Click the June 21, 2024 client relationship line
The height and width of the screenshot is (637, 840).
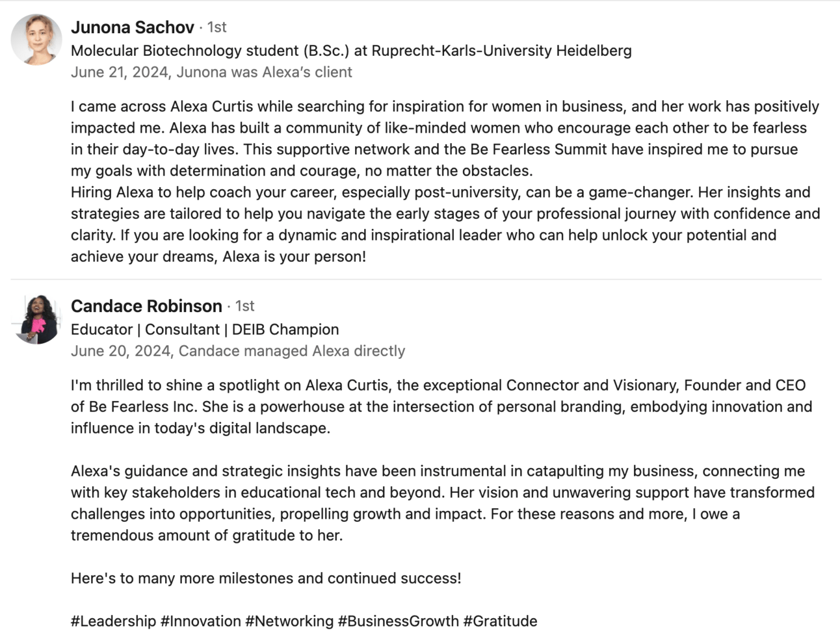[211, 72]
